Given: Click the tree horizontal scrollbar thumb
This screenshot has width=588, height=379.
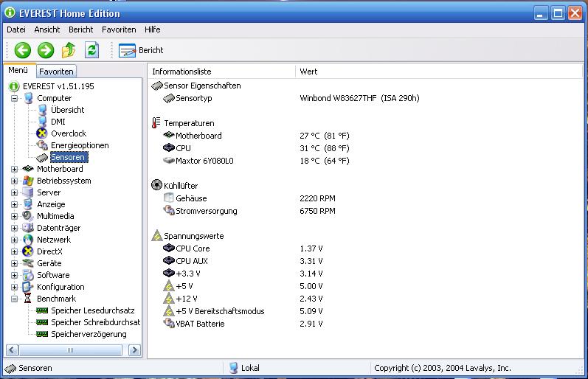Looking at the screenshot, I should tap(71, 350).
